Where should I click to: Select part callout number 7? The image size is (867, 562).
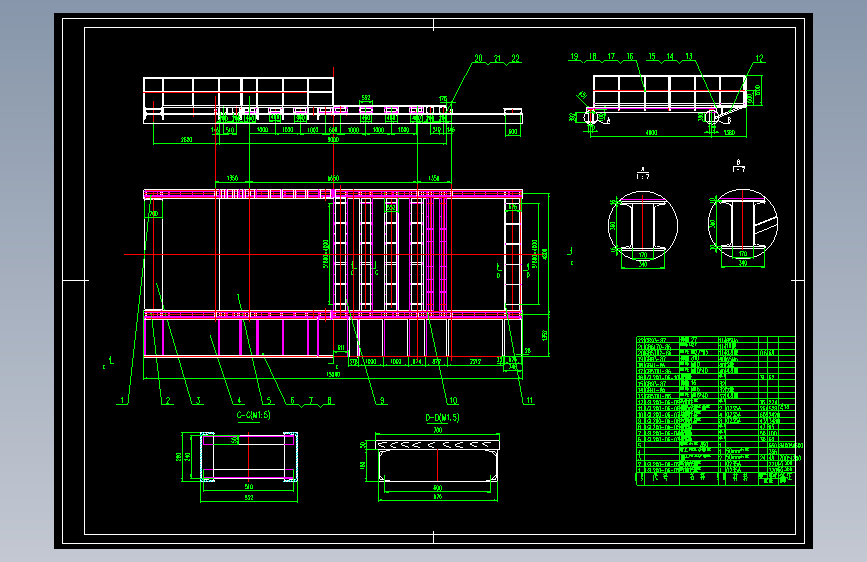311,400
